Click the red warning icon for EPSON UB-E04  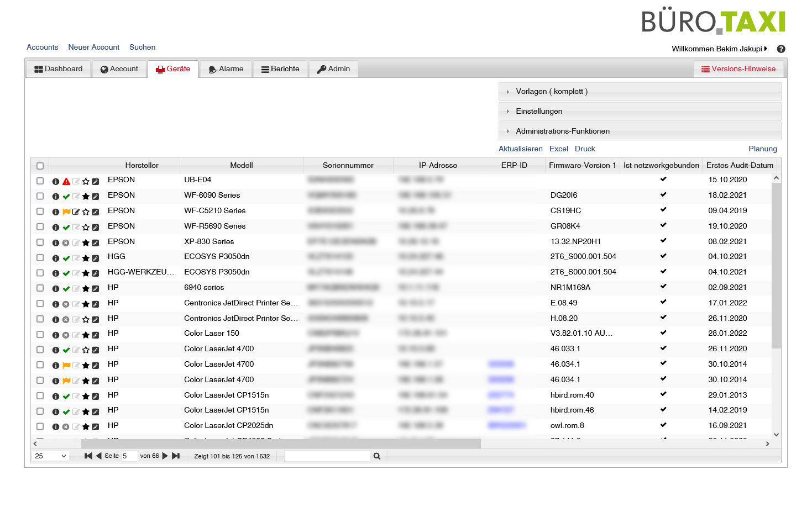pyautogui.click(x=66, y=181)
